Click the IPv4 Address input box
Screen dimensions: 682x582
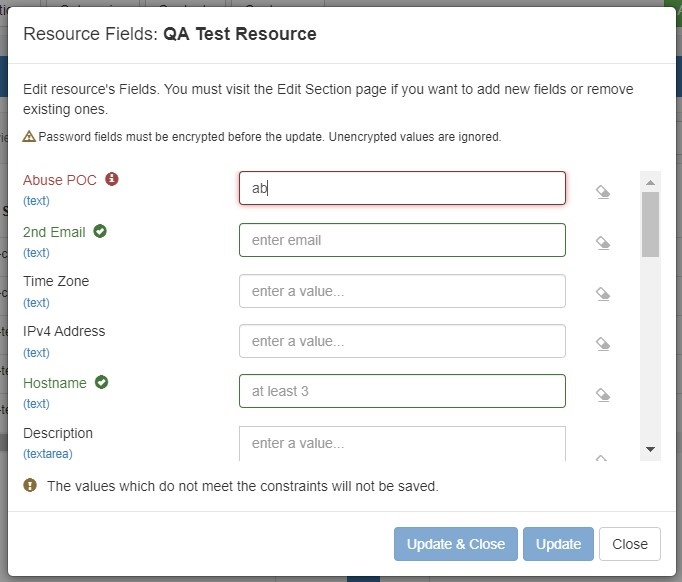(x=402, y=341)
